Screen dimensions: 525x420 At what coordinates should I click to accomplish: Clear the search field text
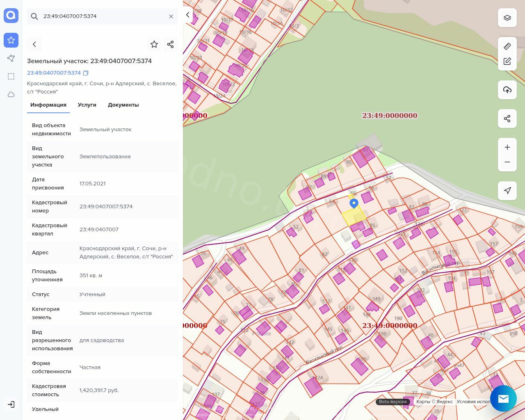click(x=171, y=16)
